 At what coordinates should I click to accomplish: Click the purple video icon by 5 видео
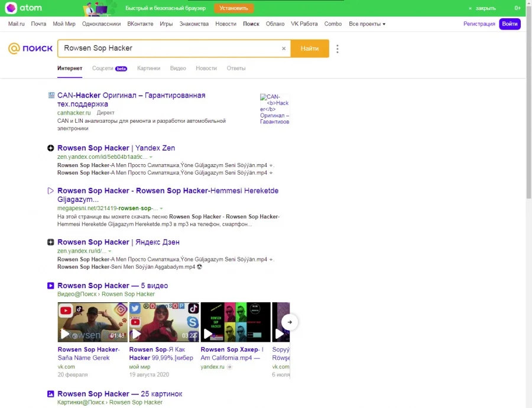(51, 286)
